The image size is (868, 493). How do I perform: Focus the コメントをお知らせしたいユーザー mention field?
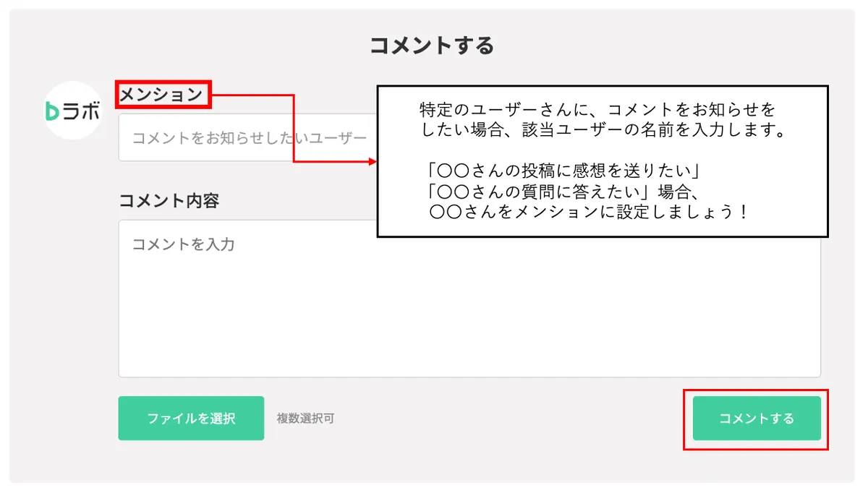click(247, 137)
